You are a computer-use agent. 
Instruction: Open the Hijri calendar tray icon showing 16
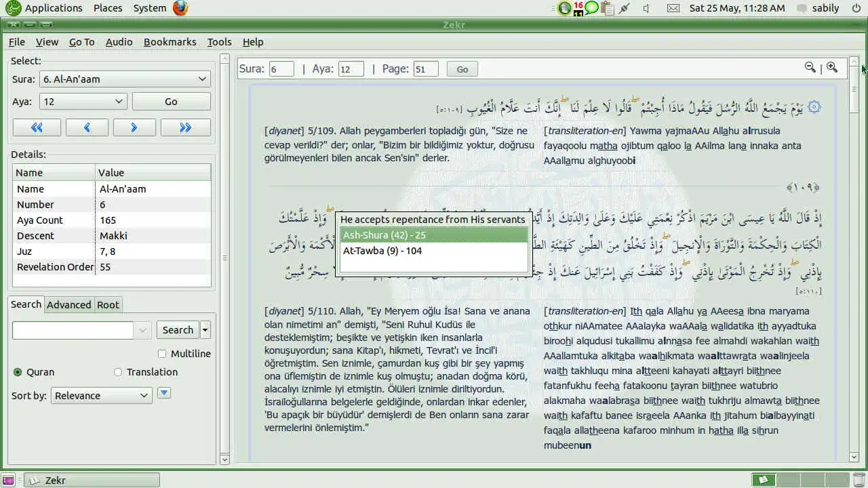coord(578,8)
